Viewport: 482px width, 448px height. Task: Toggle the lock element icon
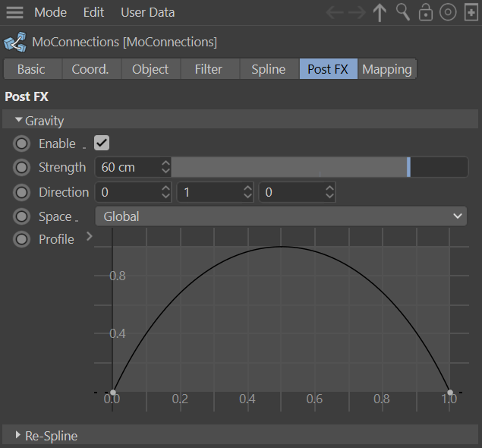(x=425, y=13)
